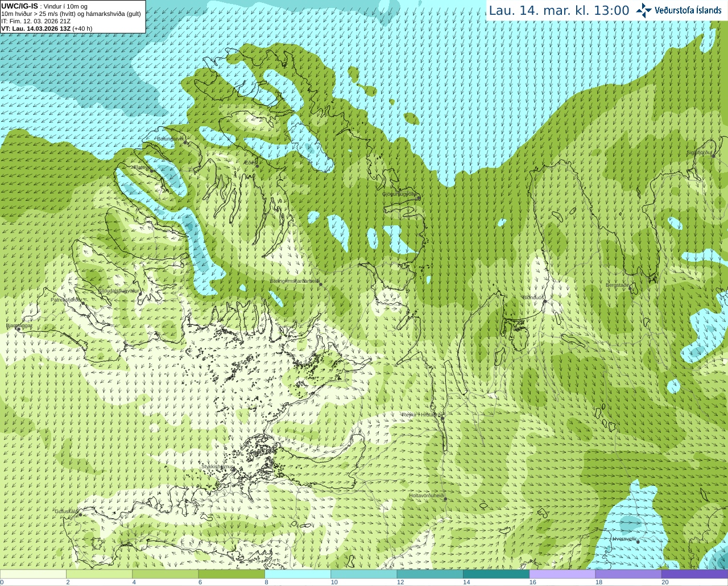
Task: Click the 'Lau. 14. mar. kl. 13:00' timestamp
Action: click(559, 10)
